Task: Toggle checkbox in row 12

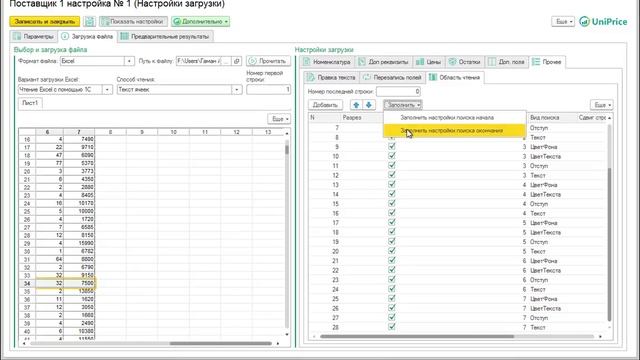Action: point(392,175)
